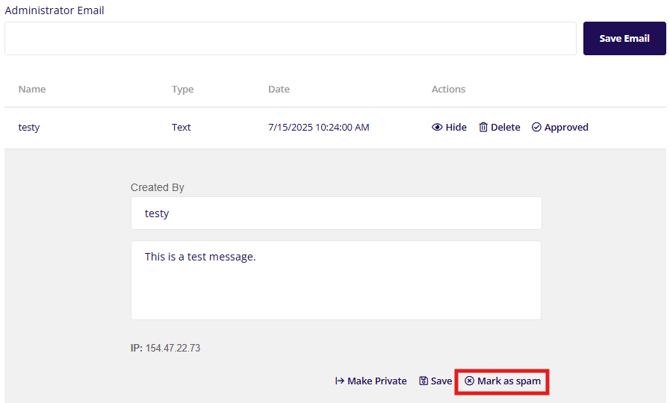Click the arrow icon beside Make Private
Screen dimensions: 670x403
point(340,381)
